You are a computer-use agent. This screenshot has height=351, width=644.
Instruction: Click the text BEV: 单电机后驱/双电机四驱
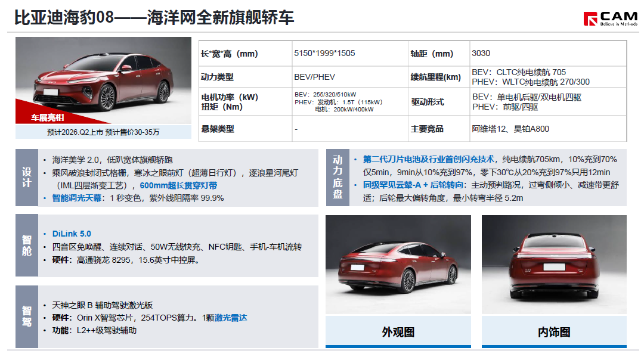point(527,97)
